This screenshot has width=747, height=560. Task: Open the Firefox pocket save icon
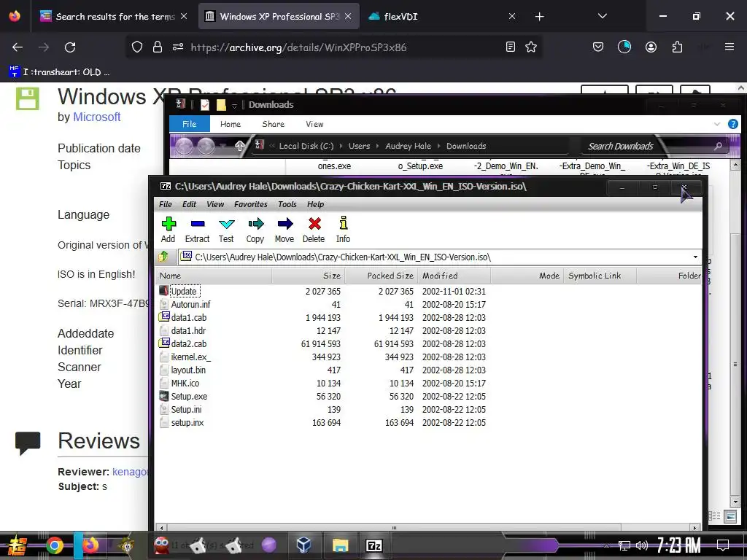click(x=598, y=47)
